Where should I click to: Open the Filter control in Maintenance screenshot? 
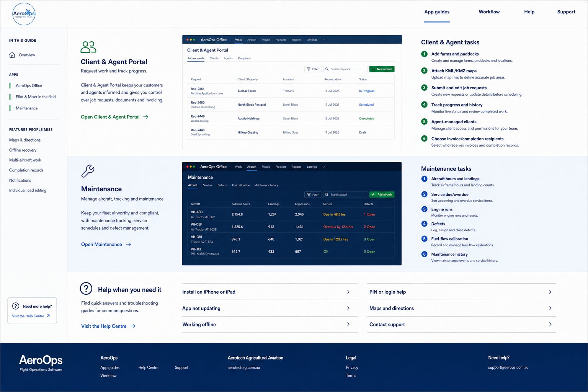pyautogui.click(x=313, y=194)
